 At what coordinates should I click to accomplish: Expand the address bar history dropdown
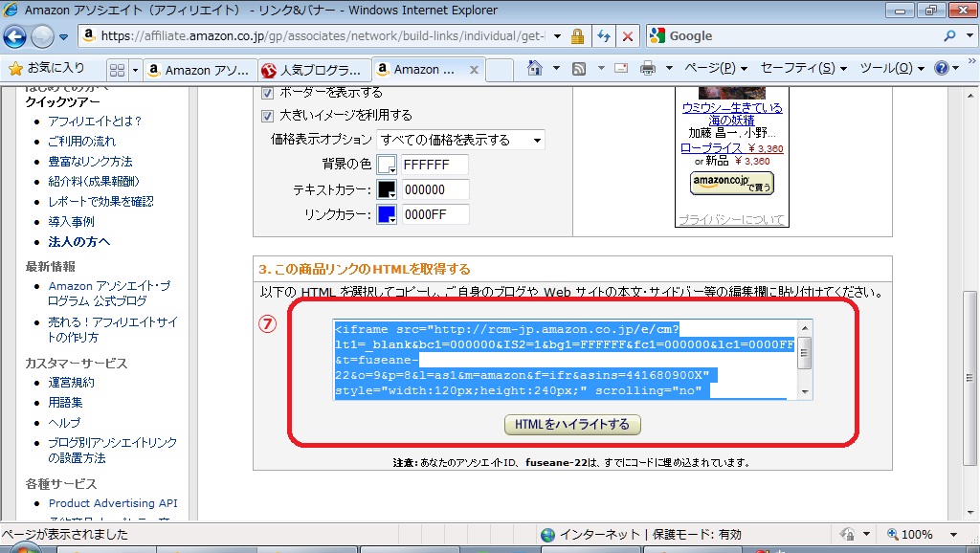tap(557, 36)
